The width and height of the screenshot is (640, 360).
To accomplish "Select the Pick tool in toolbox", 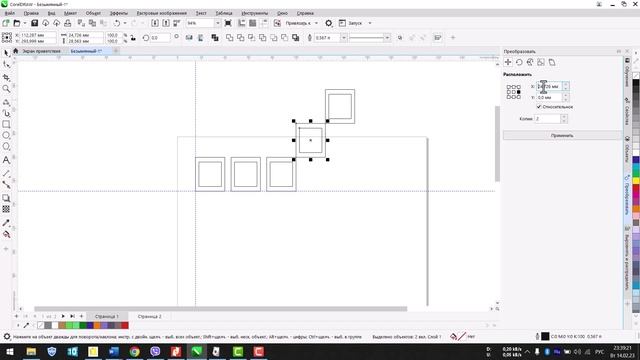I will tap(6, 53).
